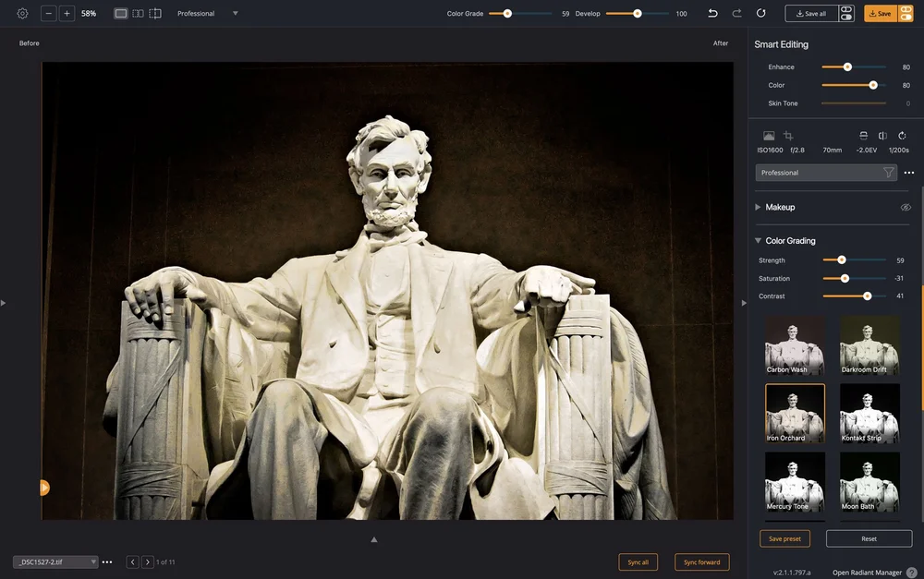Image resolution: width=924 pixels, height=579 pixels.
Task: Adjust the top Color Grade slider handle
Action: [x=507, y=13]
